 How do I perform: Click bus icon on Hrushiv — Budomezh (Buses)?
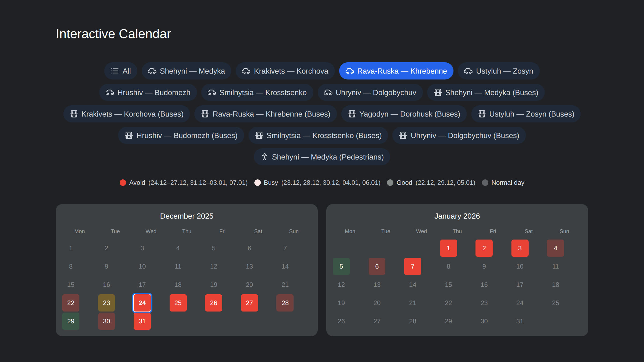(x=129, y=135)
